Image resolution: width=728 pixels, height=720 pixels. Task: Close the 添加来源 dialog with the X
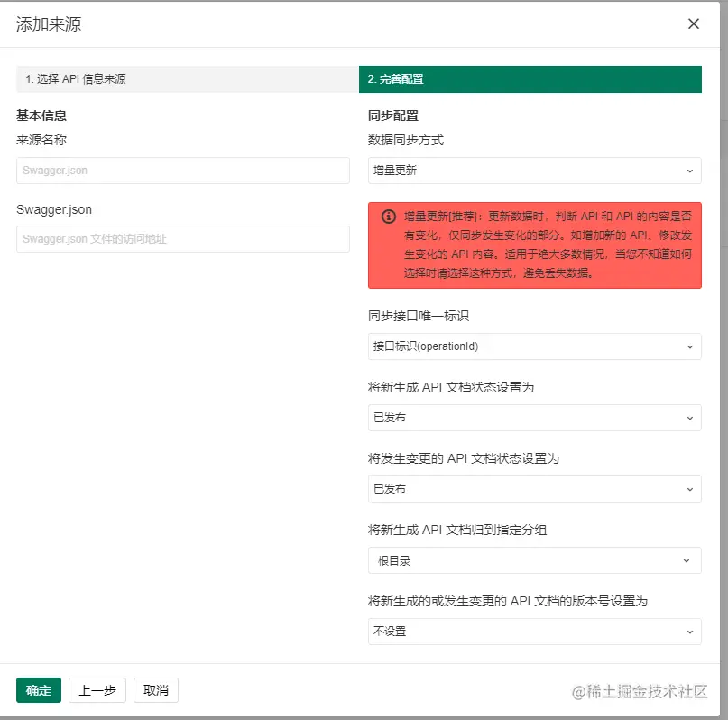pyautogui.click(x=694, y=23)
